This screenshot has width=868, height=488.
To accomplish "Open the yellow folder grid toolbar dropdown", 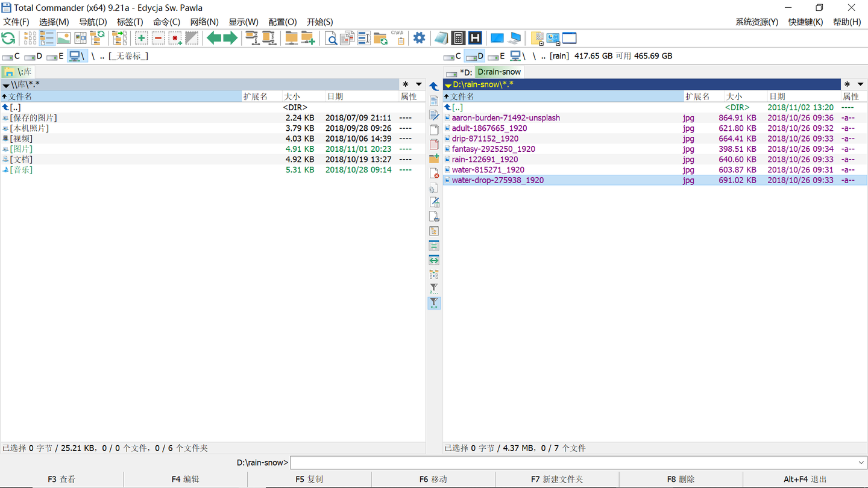I will tap(537, 39).
